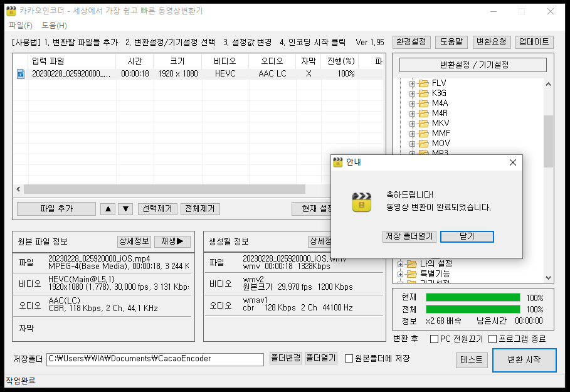Click 닫기 button in the dialog
The width and height of the screenshot is (570, 392).
point(467,236)
